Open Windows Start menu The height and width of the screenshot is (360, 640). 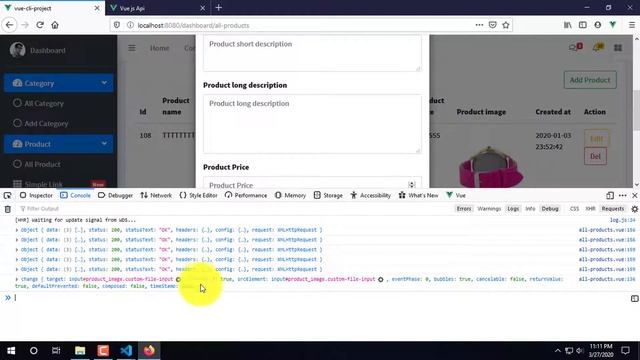[11, 351]
